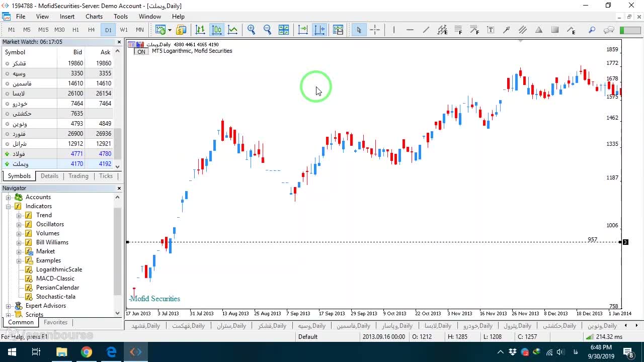Select the cursor arrow tool
The image size is (644, 362).
pos(359,30)
